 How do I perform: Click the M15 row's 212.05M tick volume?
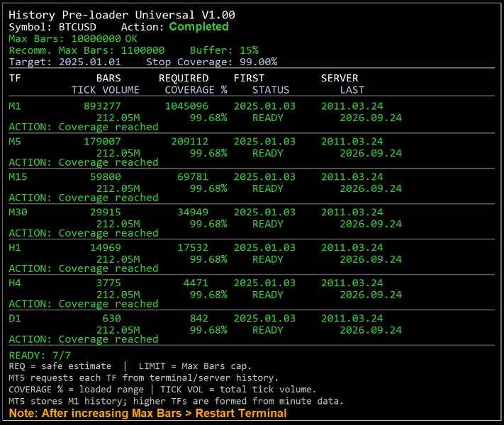click(x=118, y=188)
